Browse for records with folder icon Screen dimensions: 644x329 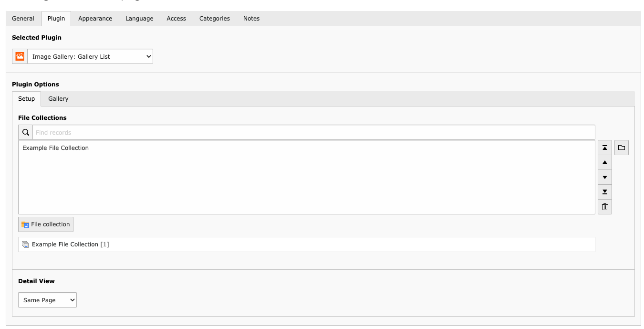point(622,148)
